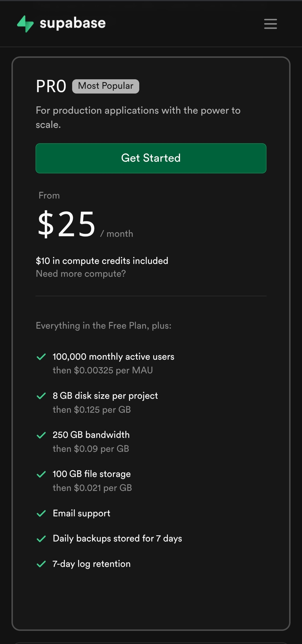Click the 100,000 monthly active users feature
Screen dimensions: 302x644
click(x=114, y=357)
